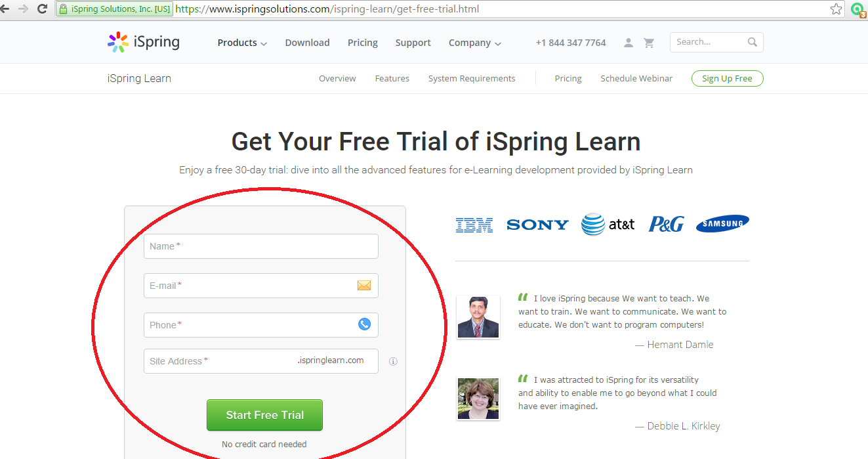Click the 'No credit card needed' text
868x459 pixels.
264,444
